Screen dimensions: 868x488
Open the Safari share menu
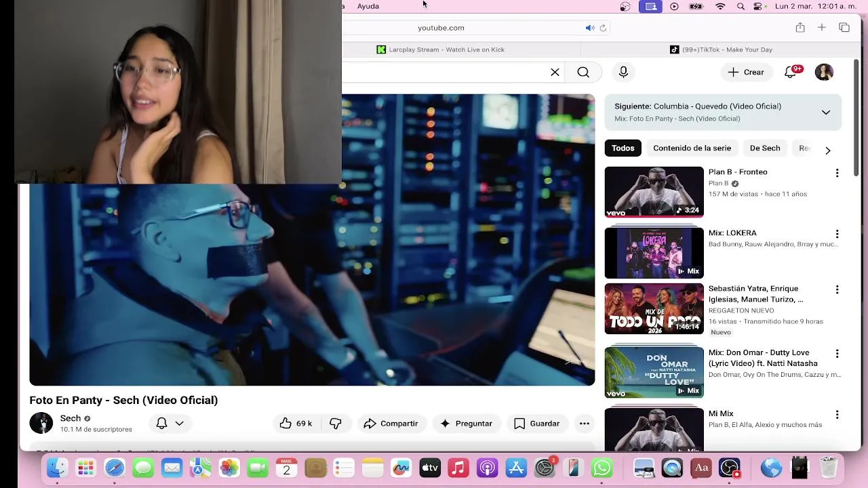pos(800,28)
